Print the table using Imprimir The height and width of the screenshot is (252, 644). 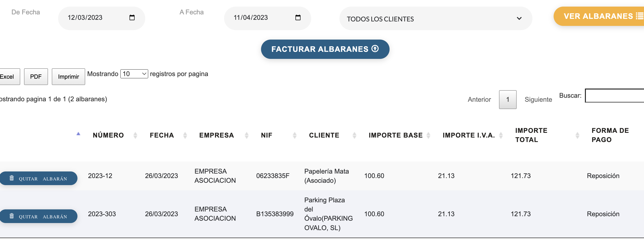(x=68, y=77)
